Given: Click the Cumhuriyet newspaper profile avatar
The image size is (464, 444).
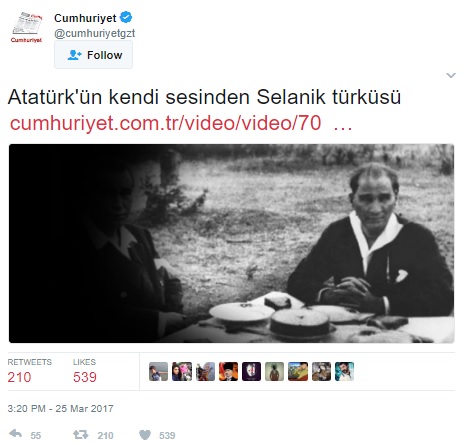Looking at the screenshot, I should (27, 27).
